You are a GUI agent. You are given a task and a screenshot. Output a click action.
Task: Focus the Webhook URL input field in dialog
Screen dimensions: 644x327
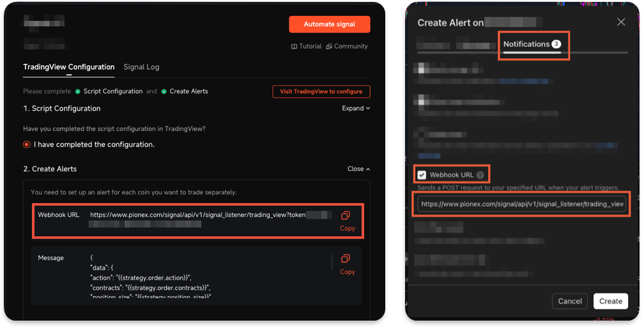tap(521, 204)
